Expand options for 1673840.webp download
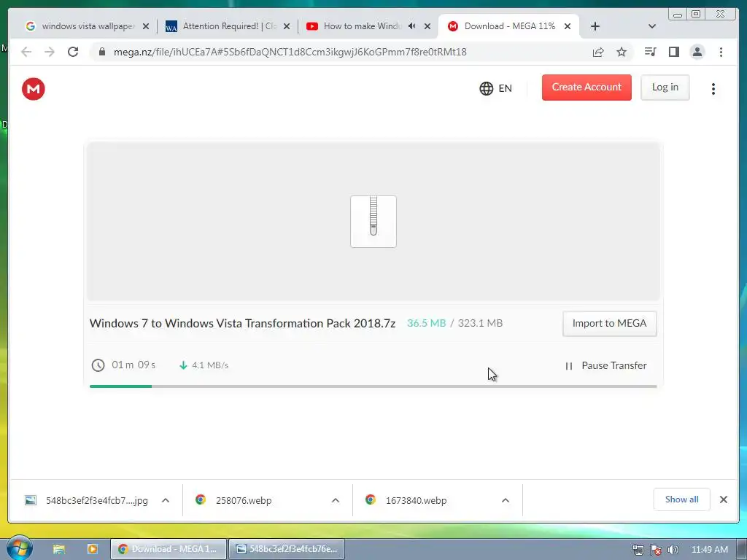Viewport: 747px width, 560px height. pos(506,500)
